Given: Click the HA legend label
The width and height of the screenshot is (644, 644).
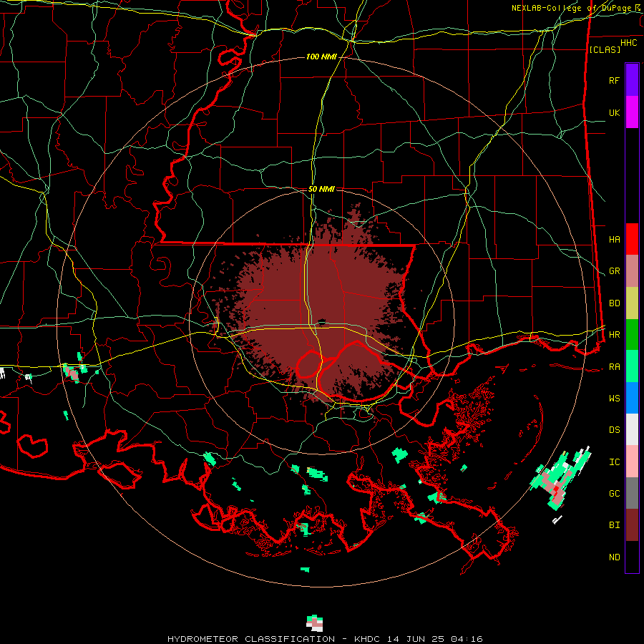Looking at the screenshot, I should click(x=614, y=240).
